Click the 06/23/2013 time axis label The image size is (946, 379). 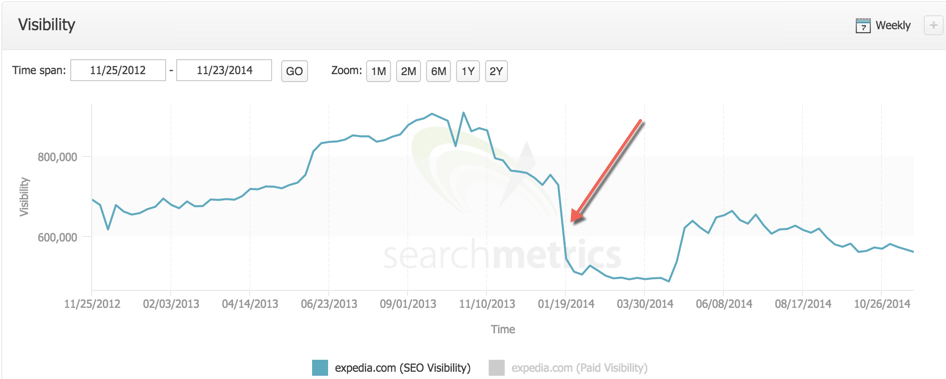coord(328,303)
